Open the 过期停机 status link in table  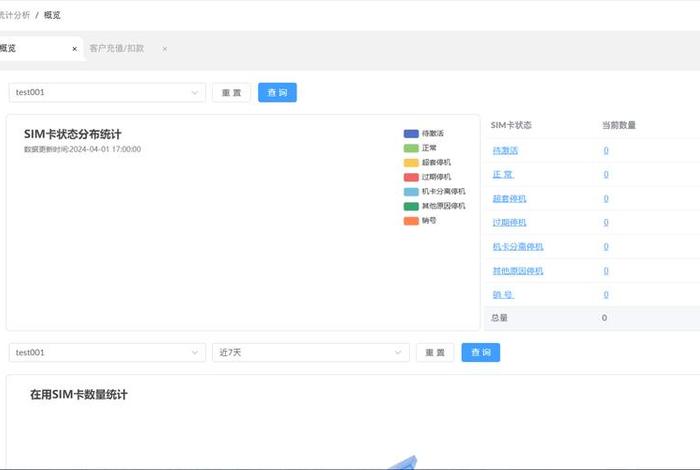[x=509, y=222]
